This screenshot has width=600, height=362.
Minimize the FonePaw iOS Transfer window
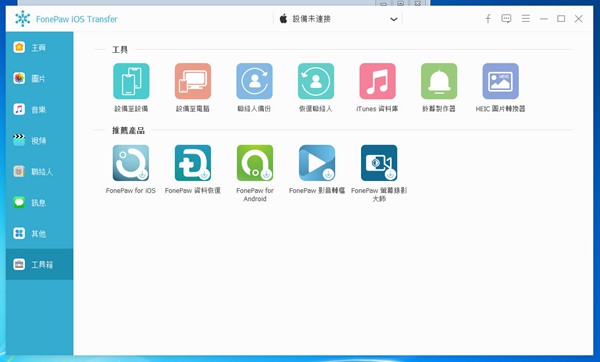544,19
